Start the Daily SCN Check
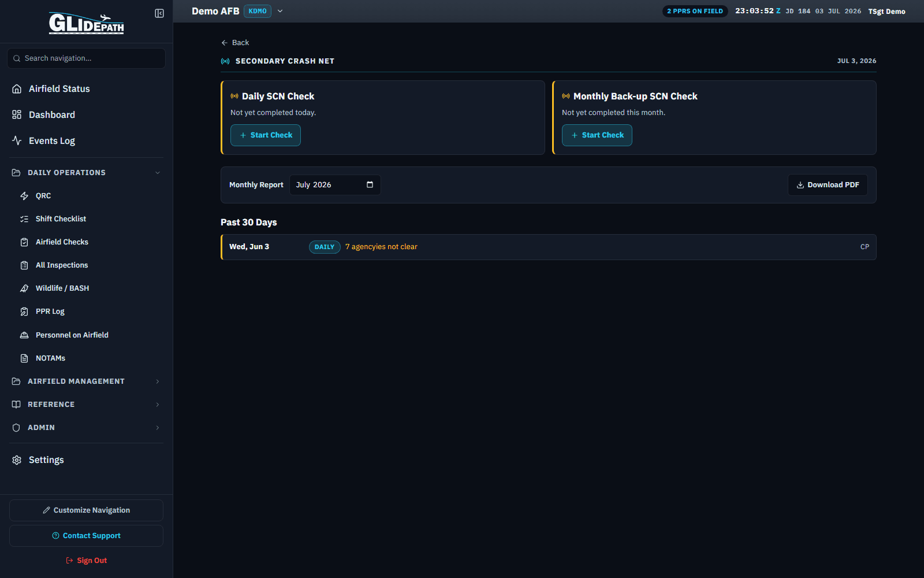Screen dimensions: 924x578 [x=266, y=135]
